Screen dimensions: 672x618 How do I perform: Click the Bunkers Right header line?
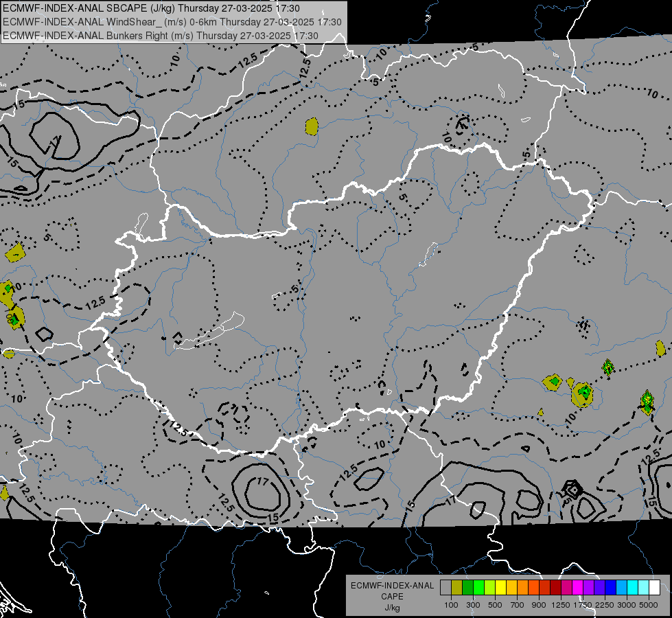coord(161,36)
